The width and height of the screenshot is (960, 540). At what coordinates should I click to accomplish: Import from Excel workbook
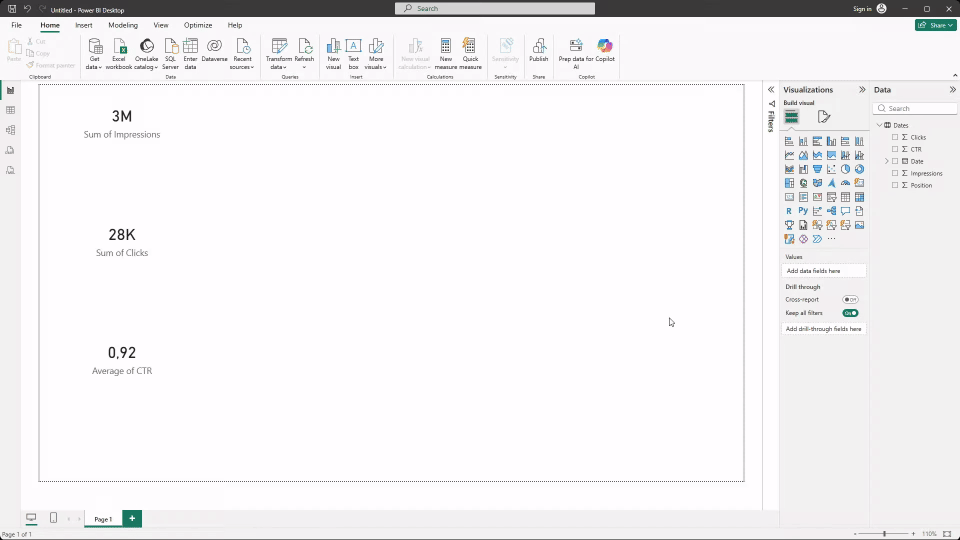119,54
